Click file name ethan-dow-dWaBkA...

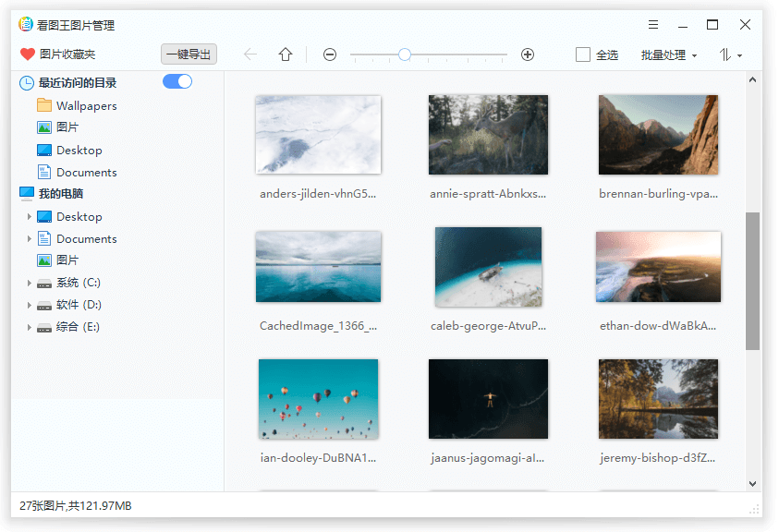(x=658, y=326)
